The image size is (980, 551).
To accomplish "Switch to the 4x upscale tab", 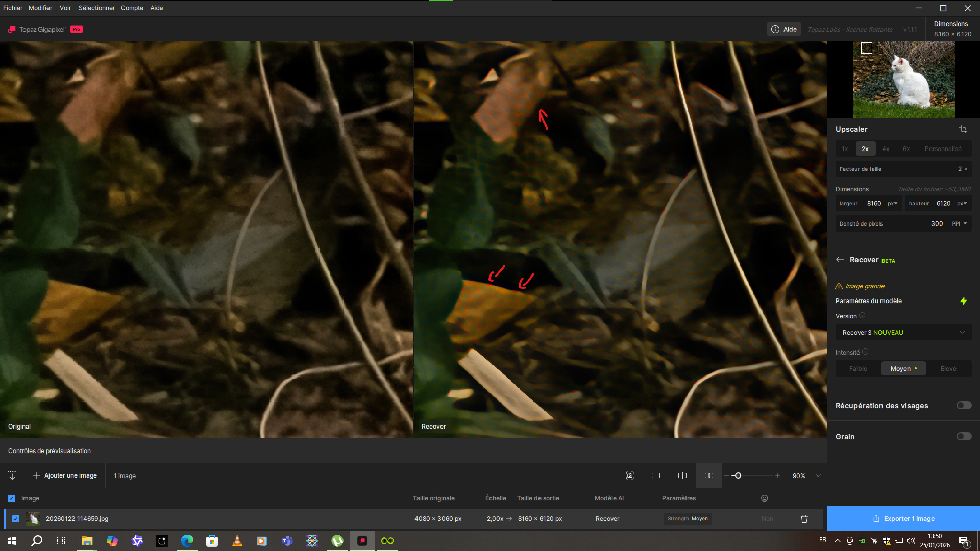I will pyautogui.click(x=886, y=149).
